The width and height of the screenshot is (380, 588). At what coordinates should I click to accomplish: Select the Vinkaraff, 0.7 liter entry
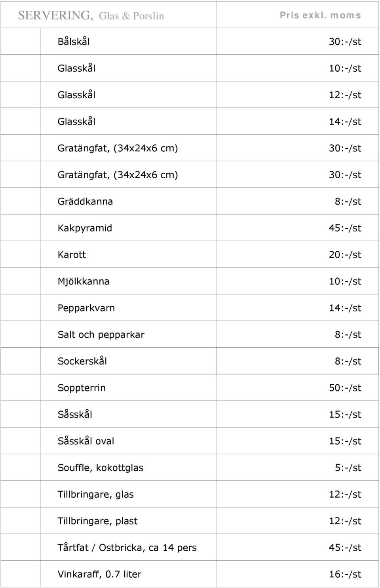pyautogui.click(x=99, y=574)
